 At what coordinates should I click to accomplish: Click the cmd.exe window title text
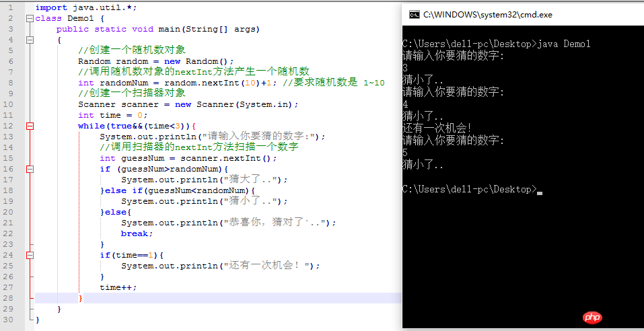(x=487, y=15)
